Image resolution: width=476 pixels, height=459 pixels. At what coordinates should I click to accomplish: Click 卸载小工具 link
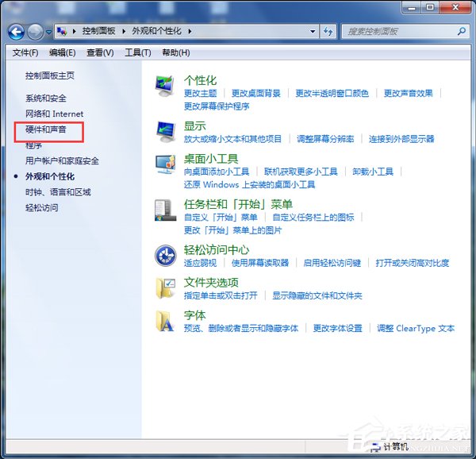pos(373,172)
